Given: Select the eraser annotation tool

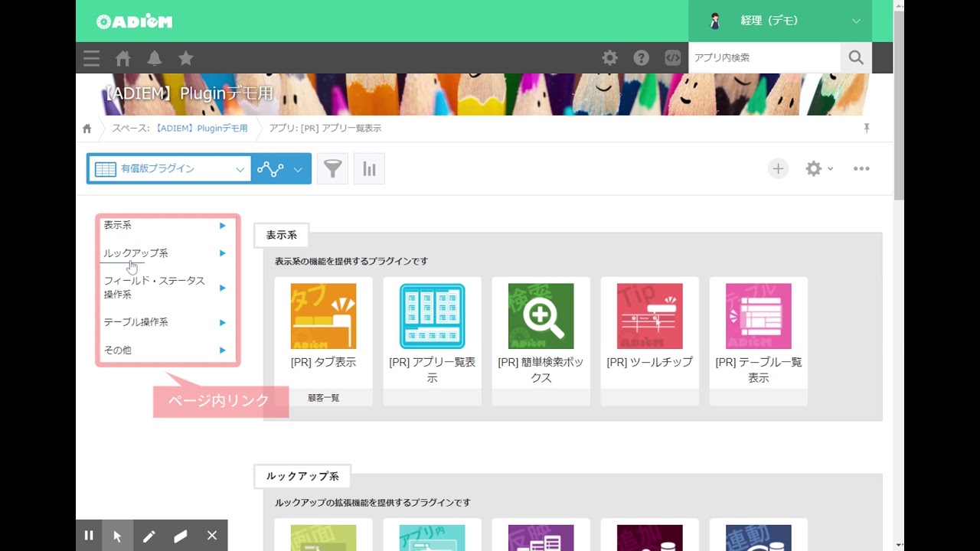Looking at the screenshot, I should tap(181, 536).
